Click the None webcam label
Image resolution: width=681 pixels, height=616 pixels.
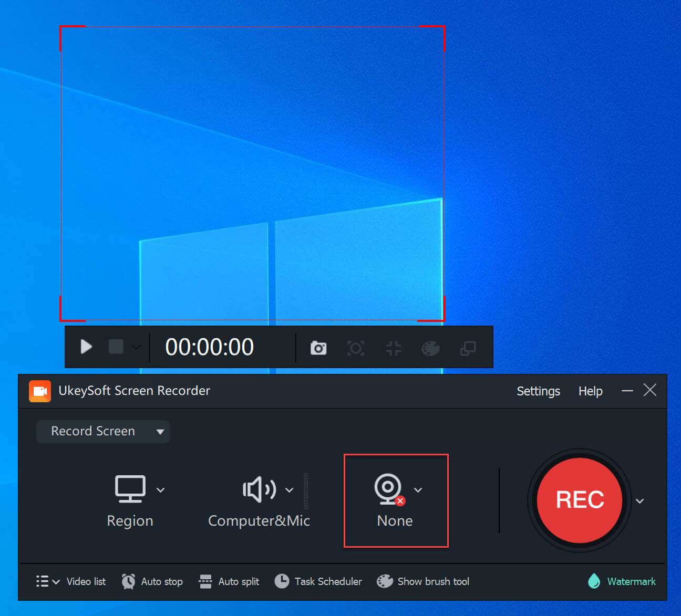coord(395,521)
